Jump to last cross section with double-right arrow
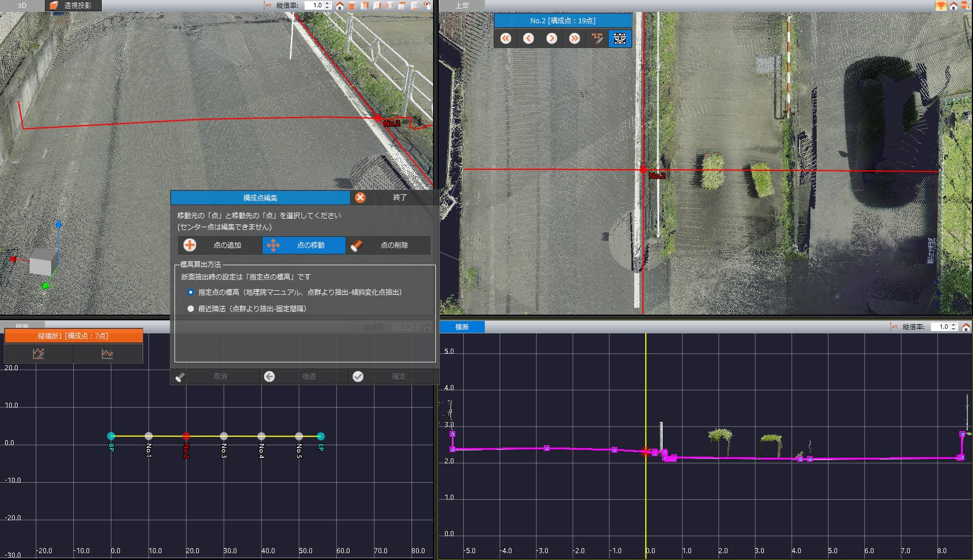Viewport: 973px width, 560px height. tap(575, 38)
